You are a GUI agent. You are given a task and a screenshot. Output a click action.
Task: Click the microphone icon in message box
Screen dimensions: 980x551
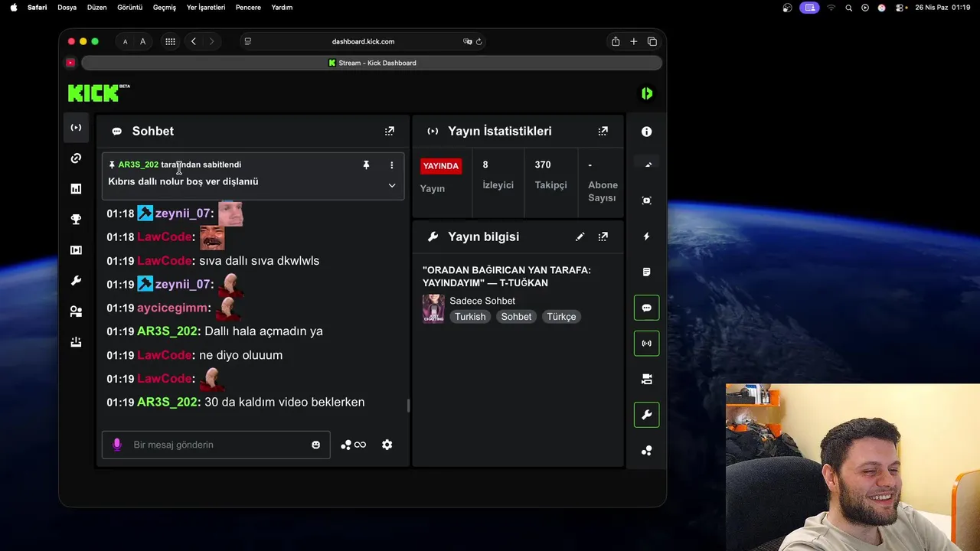click(117, 445)
